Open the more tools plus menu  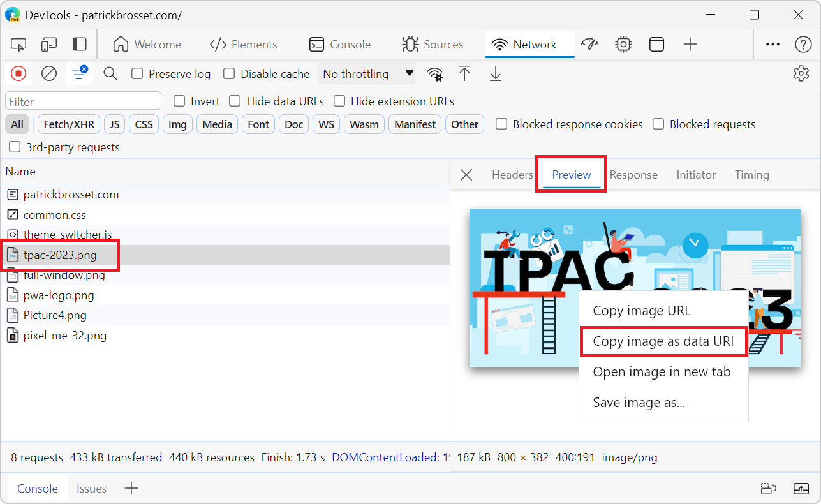[690, 43]
